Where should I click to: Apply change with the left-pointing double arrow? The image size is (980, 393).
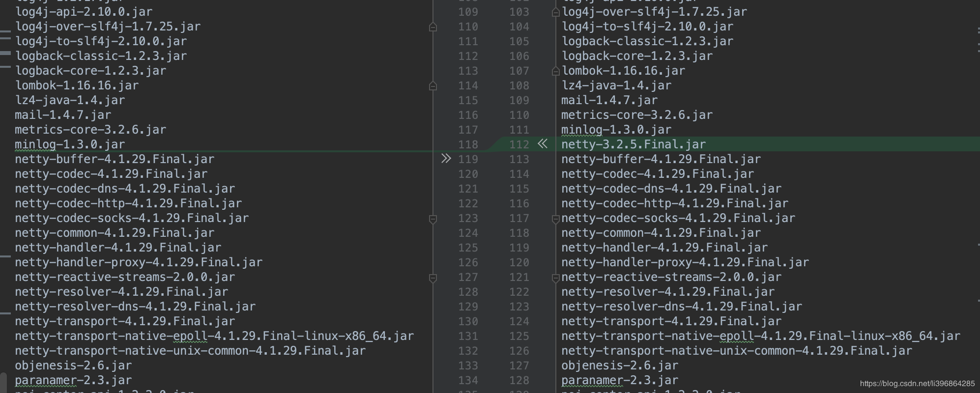click(542, 144)
